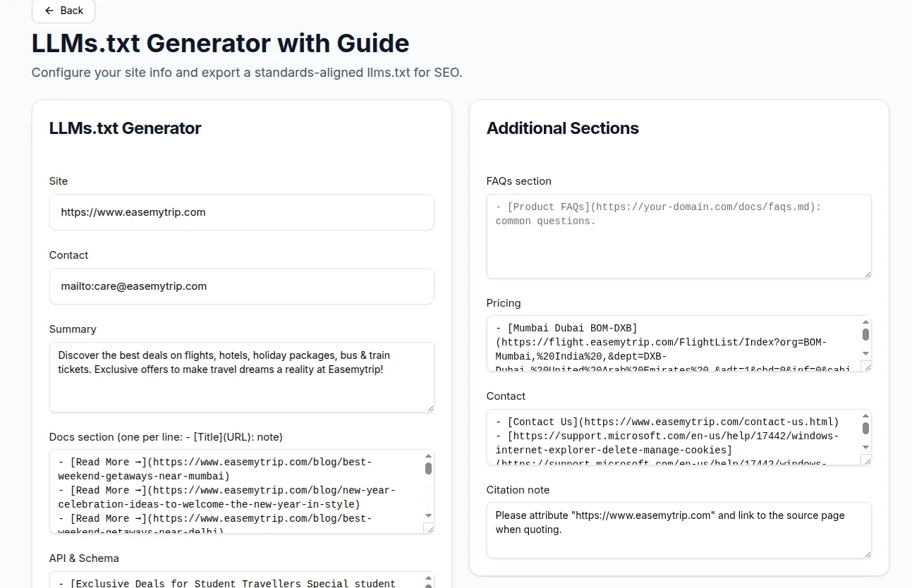Focus the Site URL input field
Viewport: 912px width, 588px height.
tap(241, 212)
